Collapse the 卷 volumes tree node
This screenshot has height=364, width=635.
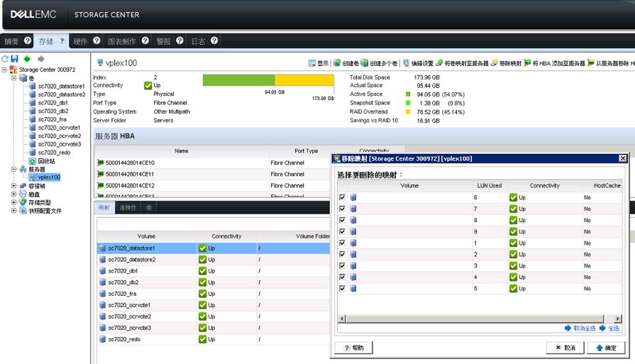pyautogui.click(x=13, y=78)
